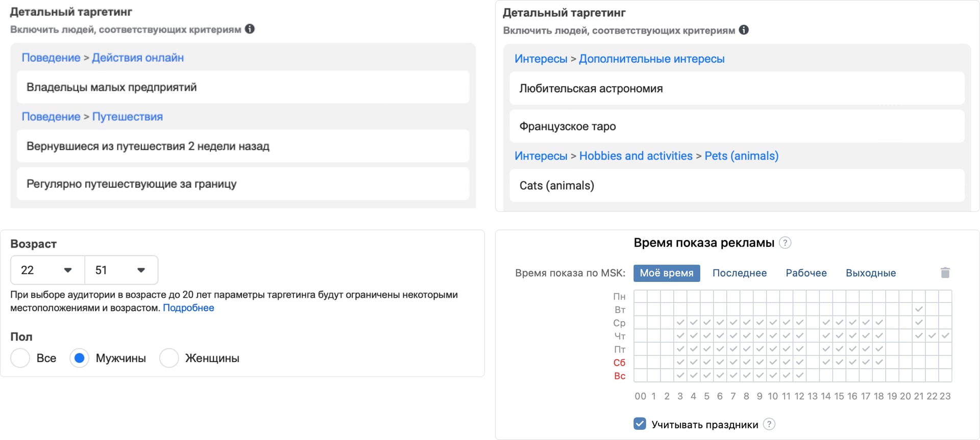Toggle the Вс 3 hour schedule cell
980x440 pixels.
pos(680,376)
